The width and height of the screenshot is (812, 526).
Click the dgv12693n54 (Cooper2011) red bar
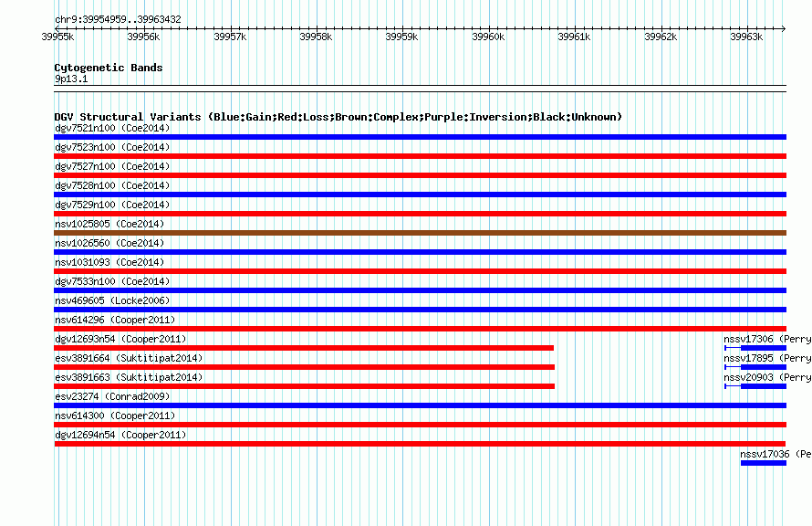coord(304,348)
